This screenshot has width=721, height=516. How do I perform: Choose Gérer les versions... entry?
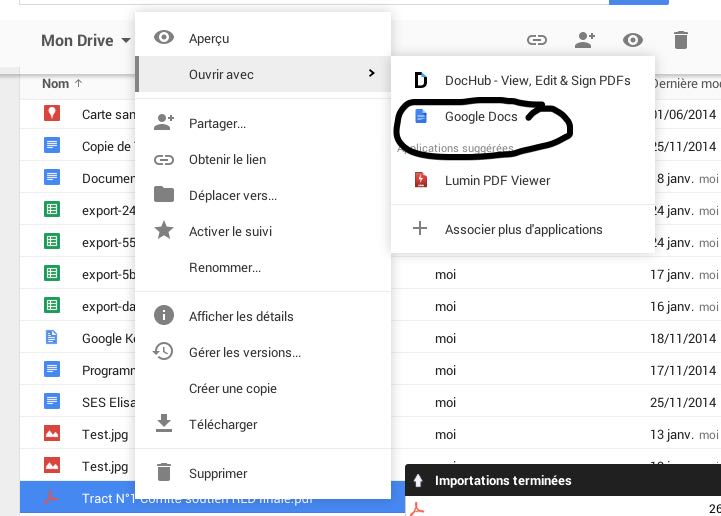[x=263, y=352]
